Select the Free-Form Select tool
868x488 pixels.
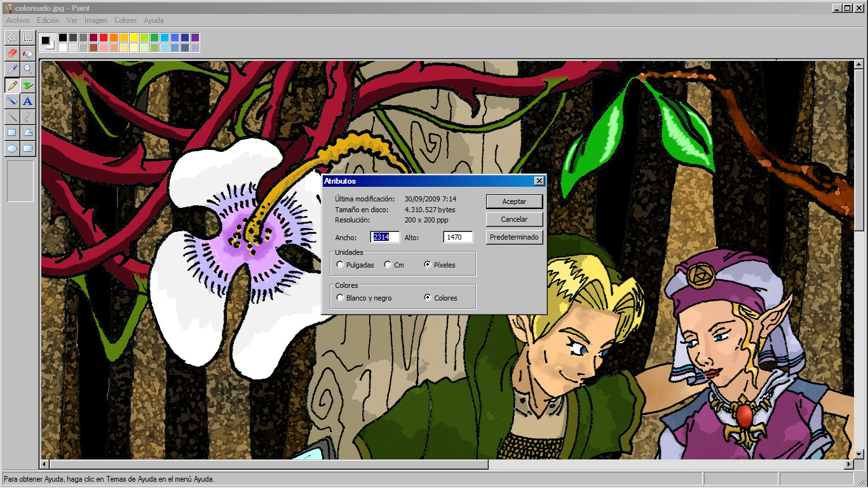[11, 37]
